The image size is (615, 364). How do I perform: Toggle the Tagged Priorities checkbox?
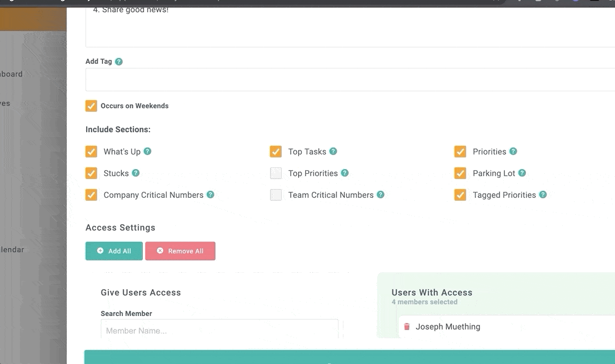(x=460, y=195)
